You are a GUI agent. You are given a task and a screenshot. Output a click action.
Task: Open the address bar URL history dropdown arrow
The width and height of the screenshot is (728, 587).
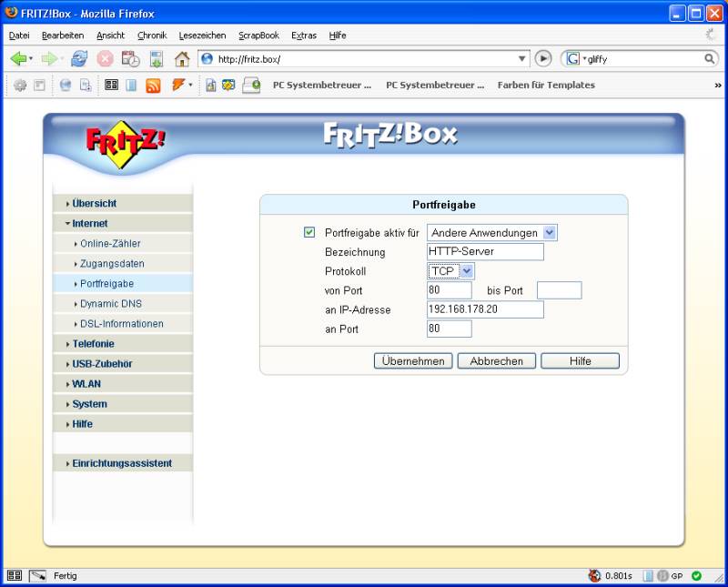pos(521,59)
